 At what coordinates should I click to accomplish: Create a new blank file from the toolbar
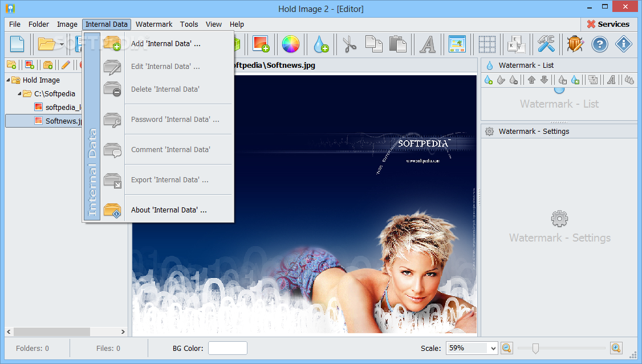(17, 44)
